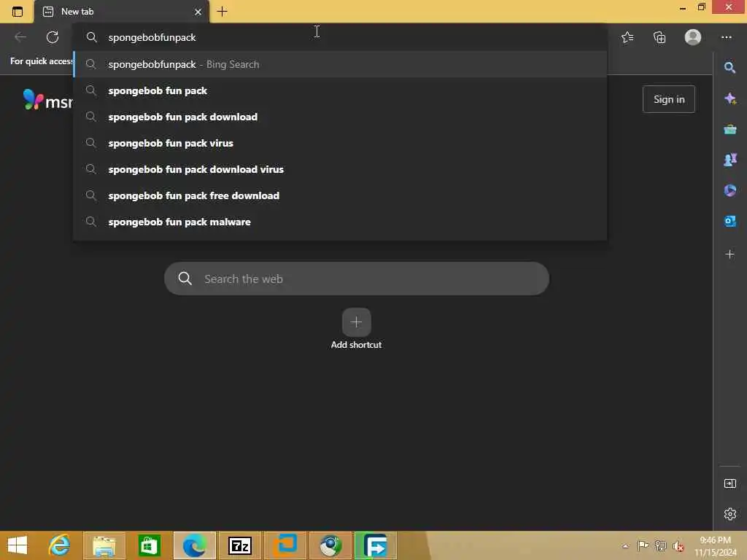The width and height of the screenshot is (747, 560).
Task: Open File Explorer from taskbar
Action: pyautogui.click(x=104, y=545)
